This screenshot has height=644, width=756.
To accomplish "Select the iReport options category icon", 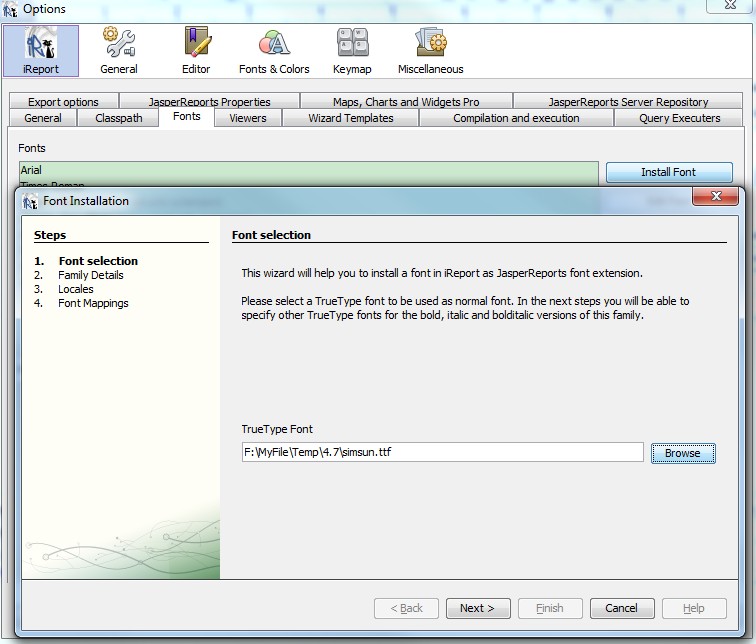I will pos(41,51).
